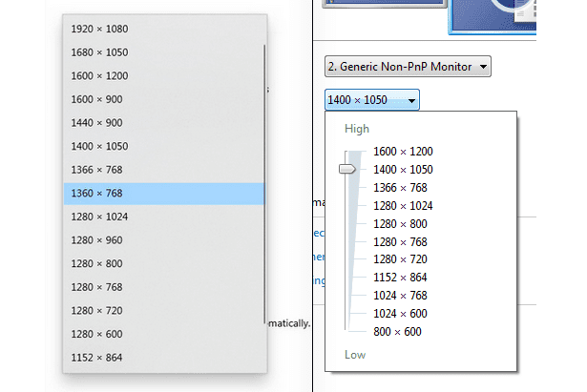Image resolution: width=587 pixels, height=392 pixels.
Task: Click the monitor 1 preview thumbnail
Action: pos(385,4)
